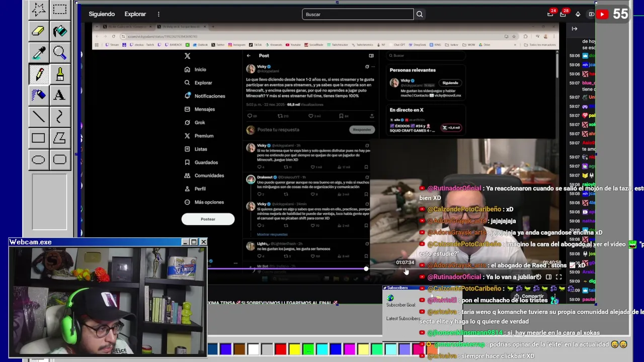
Task: Click the magnifier search button beside Buscar
Action: point(420,14)
